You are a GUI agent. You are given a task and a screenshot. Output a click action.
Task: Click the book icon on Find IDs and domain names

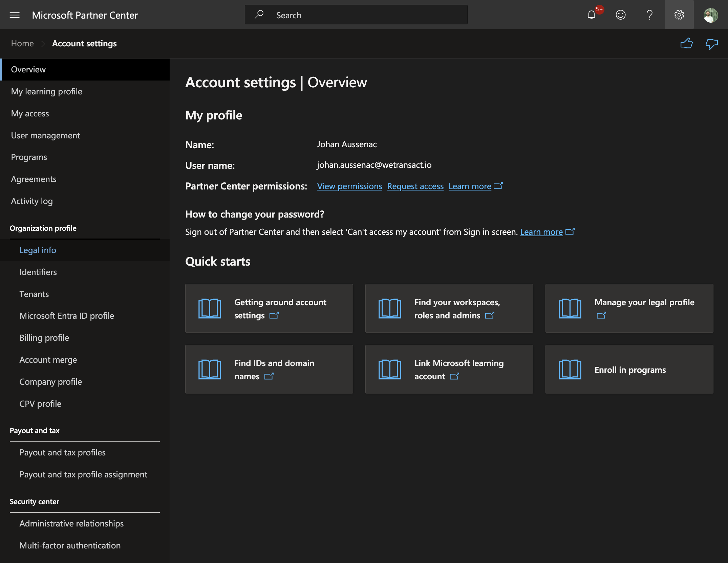click(210, 369)
